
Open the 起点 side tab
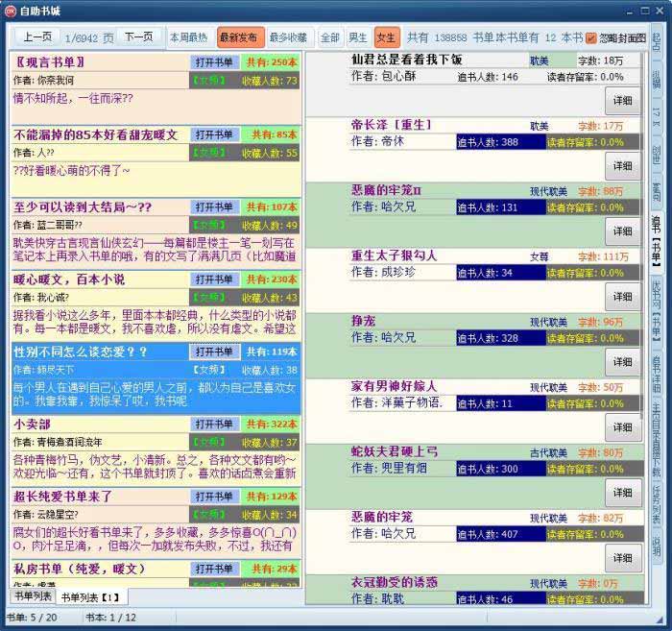(x=657, y=41)
